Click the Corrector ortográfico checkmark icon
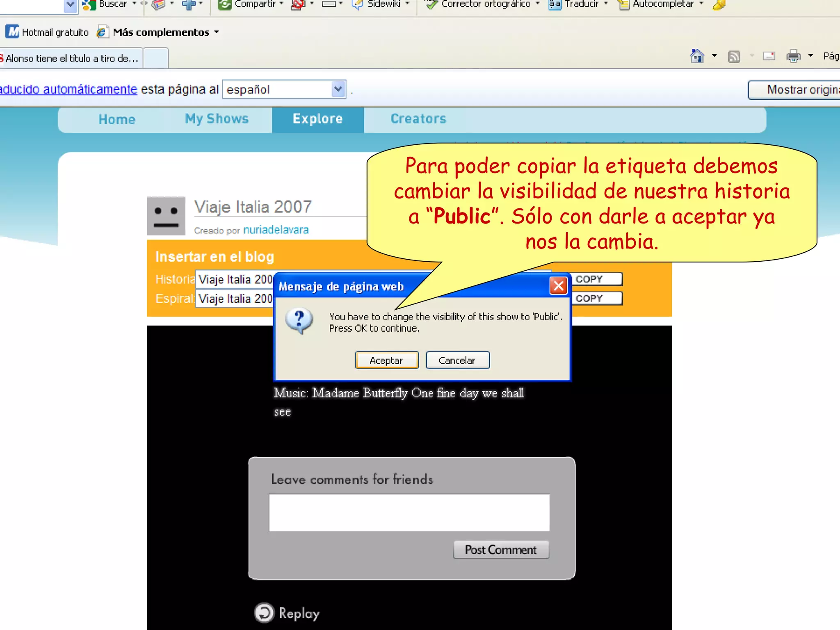The width and height of the screenshot is (840, 630). click(431, 4)
